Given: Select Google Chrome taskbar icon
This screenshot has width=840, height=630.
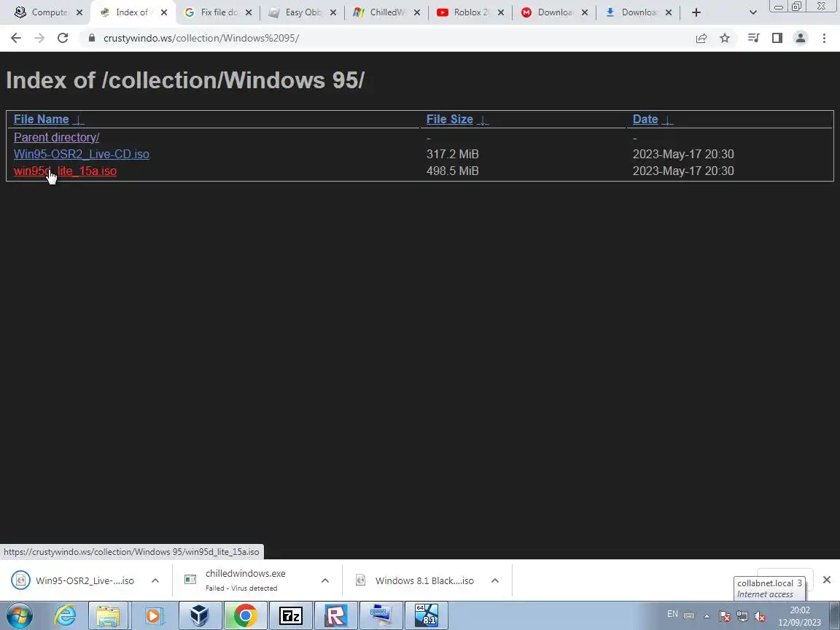Looking at the screenshot, I should tap(245, 615).
